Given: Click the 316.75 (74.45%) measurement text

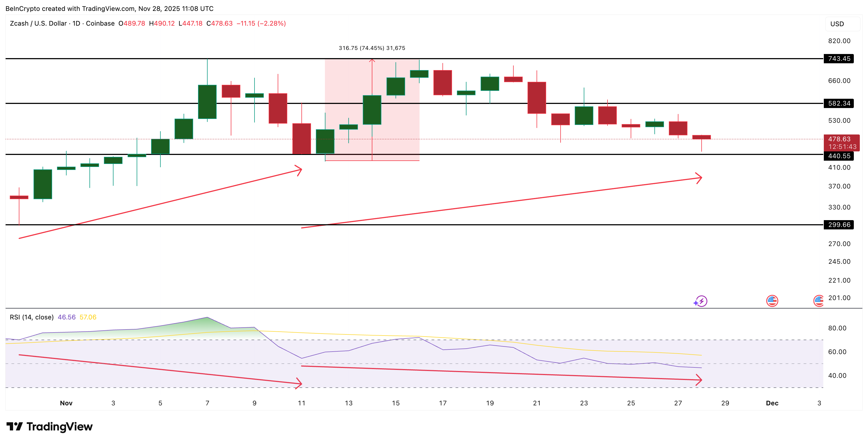Looking at the screenshot, I should point(372,48).
